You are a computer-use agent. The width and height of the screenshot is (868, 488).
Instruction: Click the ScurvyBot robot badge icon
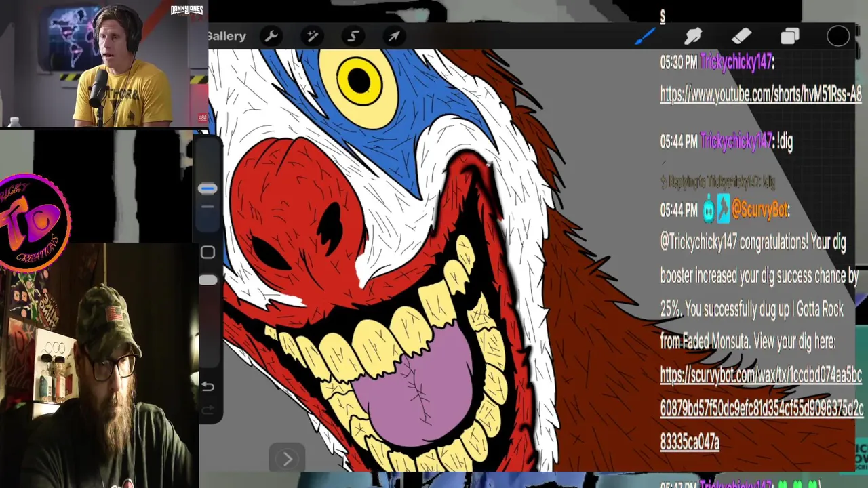[x=709, y=209]
